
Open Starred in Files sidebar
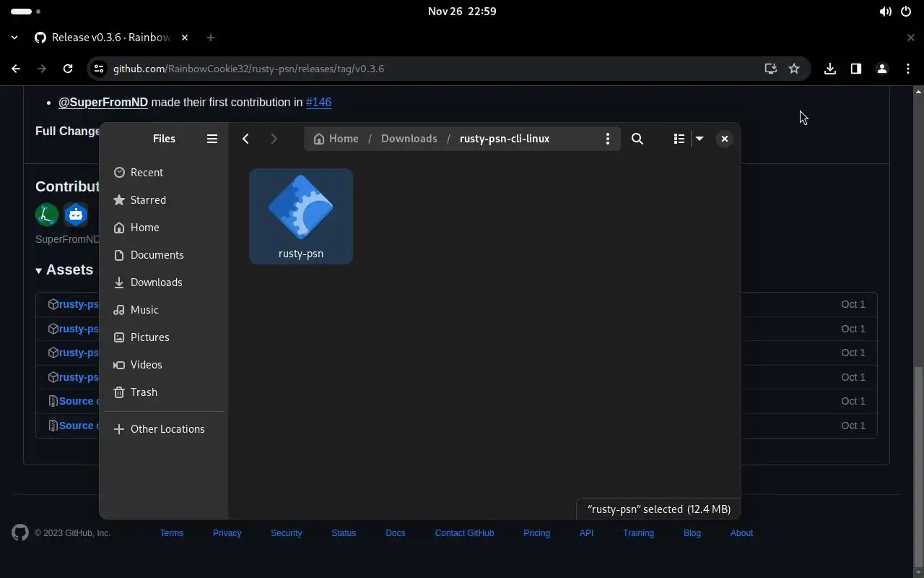point(165,200)
